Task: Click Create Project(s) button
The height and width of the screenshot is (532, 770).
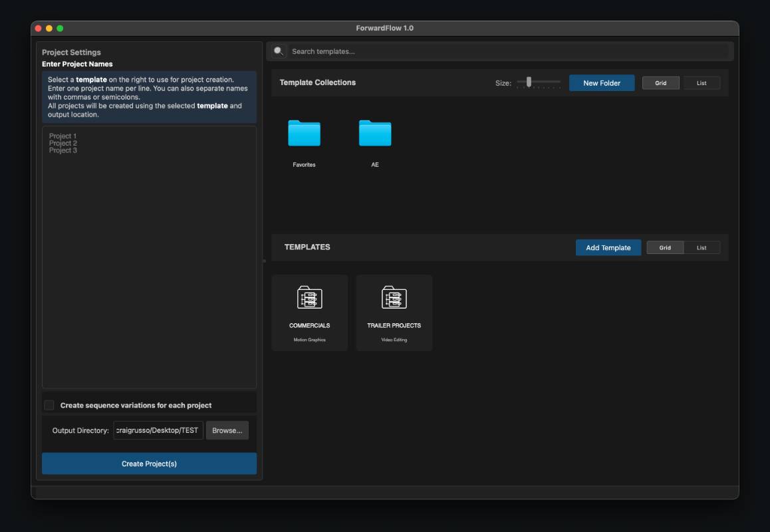Action: pos(150,464)
